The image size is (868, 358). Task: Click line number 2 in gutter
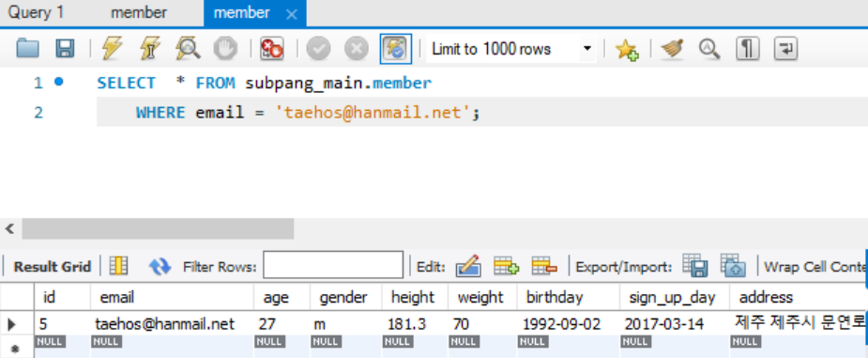(x=38, y=113)
